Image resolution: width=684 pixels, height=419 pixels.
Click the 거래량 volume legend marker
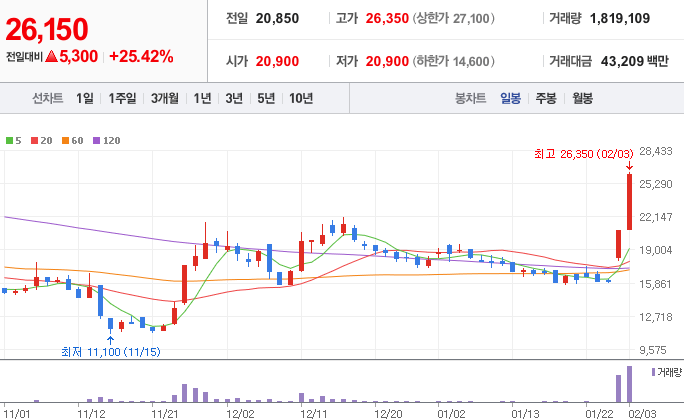(653, 372)
